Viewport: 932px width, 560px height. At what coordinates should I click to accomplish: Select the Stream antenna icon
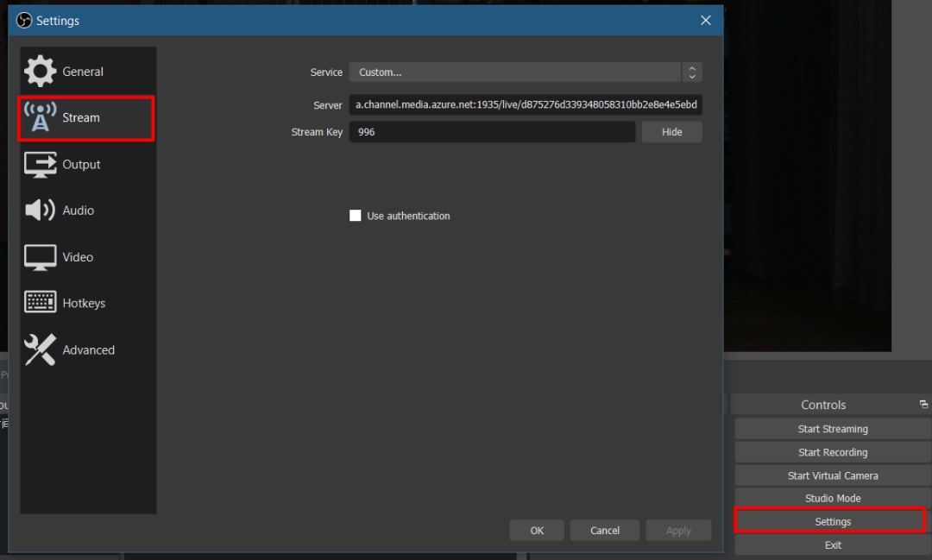pos(40,117)
